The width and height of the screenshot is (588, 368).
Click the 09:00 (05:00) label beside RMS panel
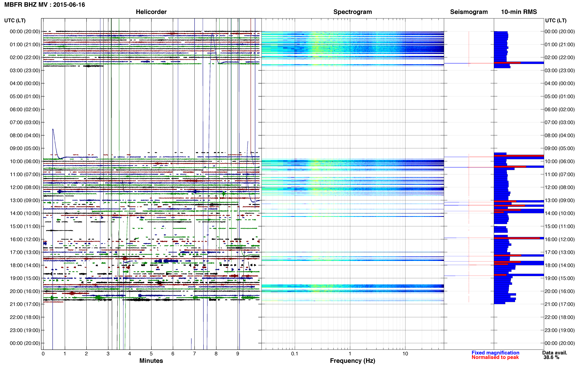[x=560, y=148]
